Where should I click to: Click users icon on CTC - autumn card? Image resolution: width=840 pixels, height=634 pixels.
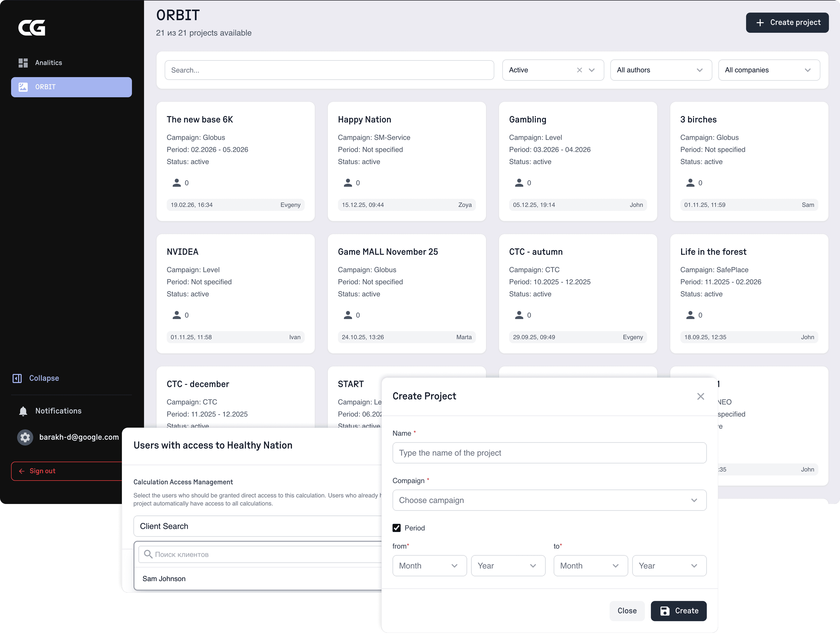tap(519, 315)
